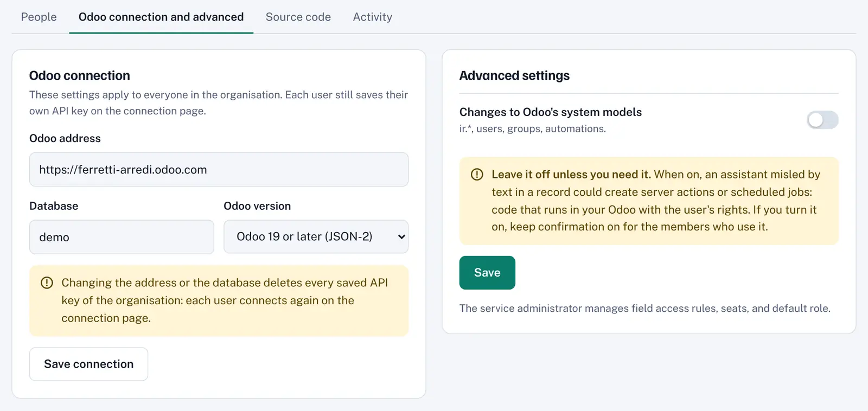
Task: Click 'Changing the address or the database' warning text
Action: pyautogui.click(x=225, y=300)
